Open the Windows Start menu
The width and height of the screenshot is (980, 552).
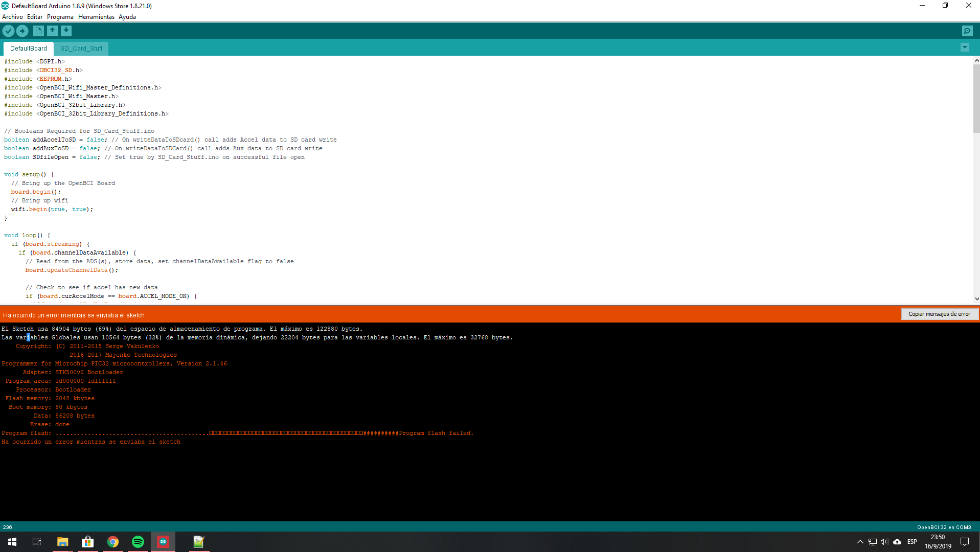[x=12, y=542]
